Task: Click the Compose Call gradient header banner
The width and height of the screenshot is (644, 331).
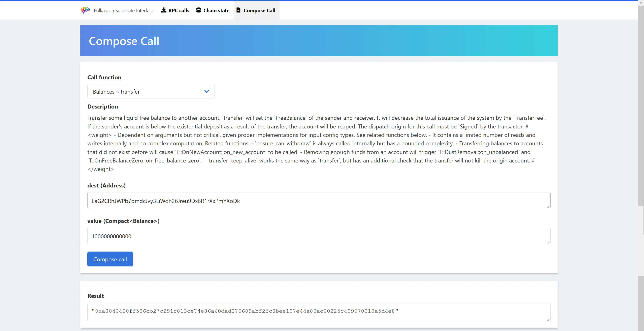Action: click(319, 41)
